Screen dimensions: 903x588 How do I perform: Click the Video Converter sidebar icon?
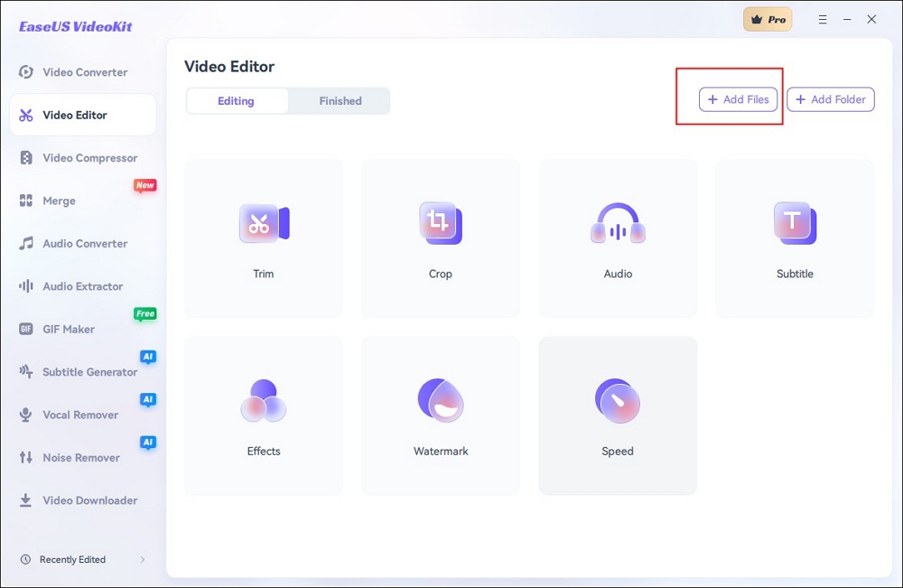[26, 72]
